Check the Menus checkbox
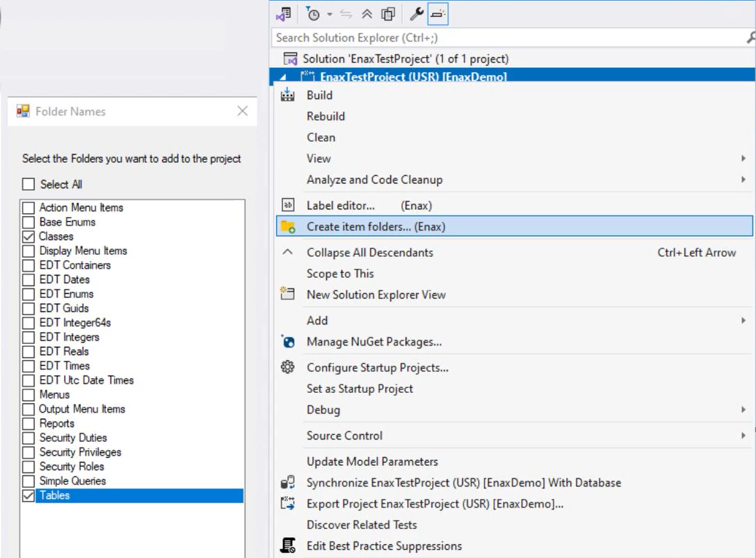756x558 pixels. (28, 395)
